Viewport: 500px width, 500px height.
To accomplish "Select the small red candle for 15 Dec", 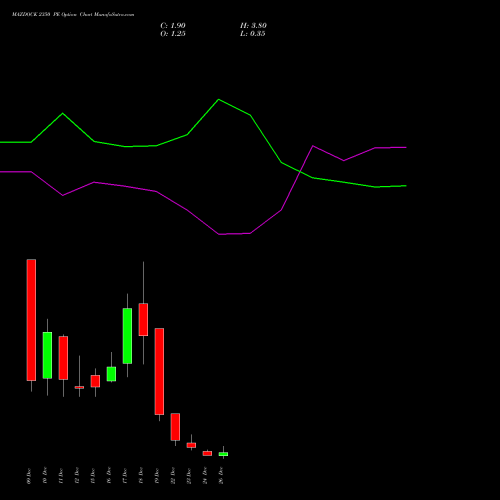I will tap(95, 381).
